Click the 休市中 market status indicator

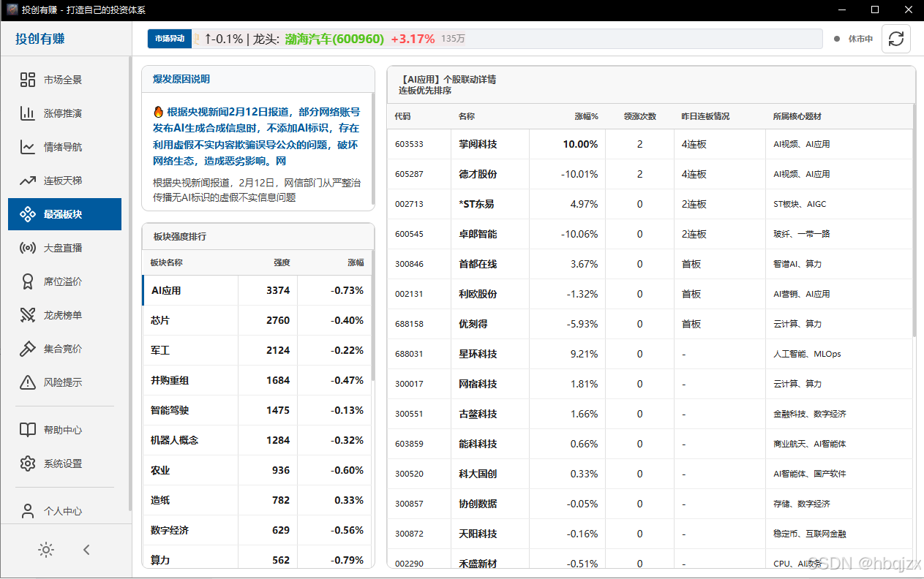(854, 39)
